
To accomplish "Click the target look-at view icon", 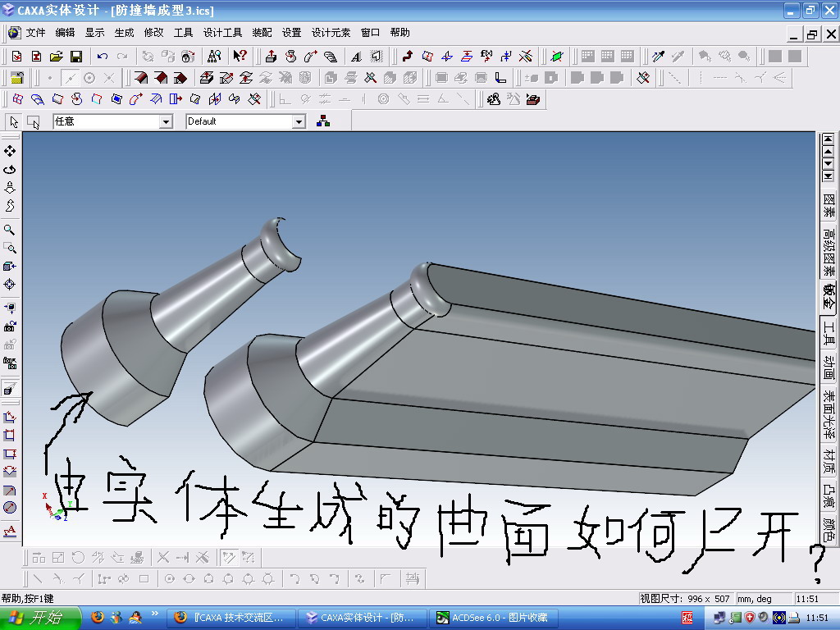I will 10,285.
